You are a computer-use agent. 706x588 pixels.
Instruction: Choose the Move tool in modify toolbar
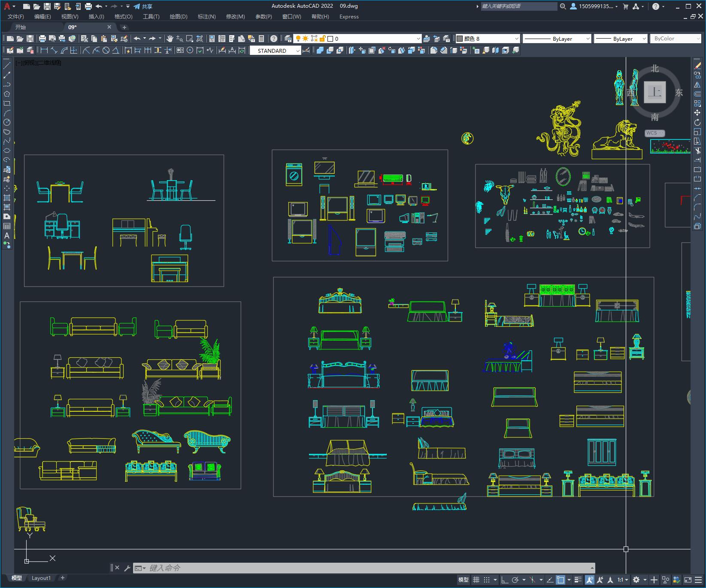[697, 113]
